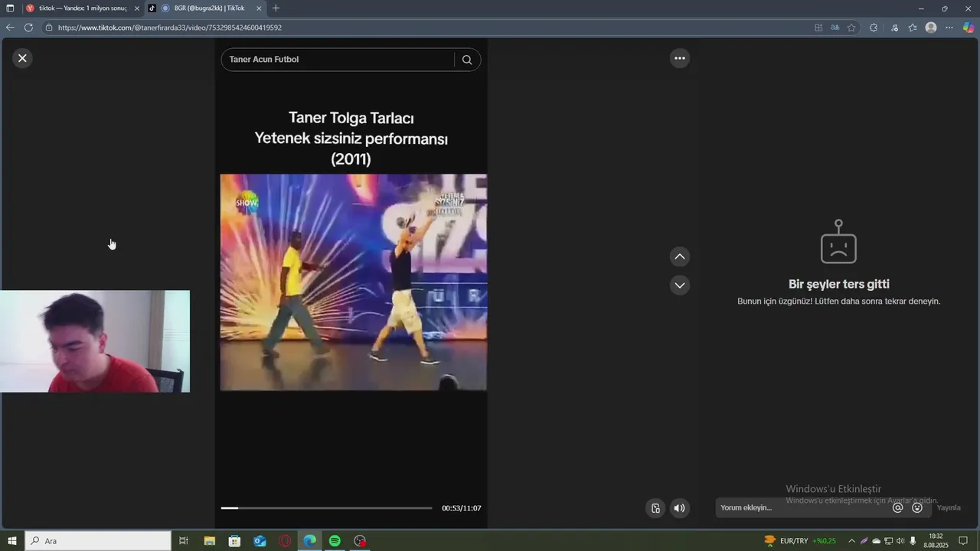Click the webcam overlay thumbnail
Screen dimensions: 980x551
(x=95, y=341)
